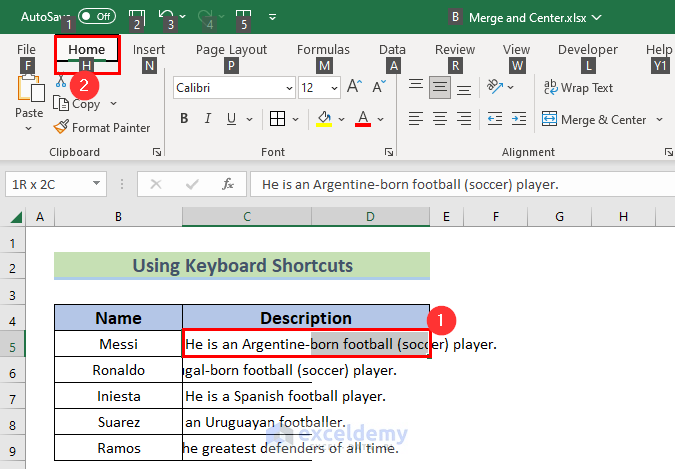Open Font Color palette arrow

[x=381, y=119]
